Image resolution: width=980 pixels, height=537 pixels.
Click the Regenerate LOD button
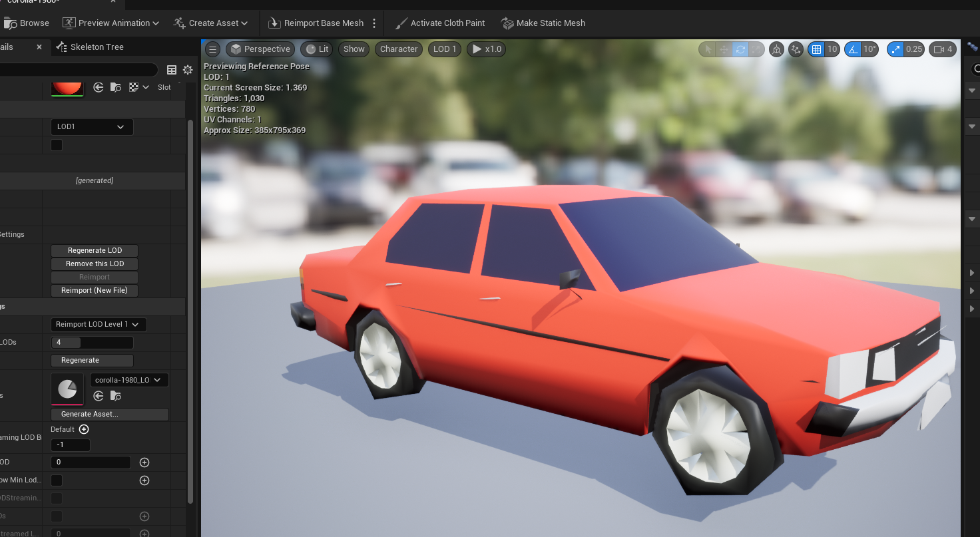coord(94,250)
